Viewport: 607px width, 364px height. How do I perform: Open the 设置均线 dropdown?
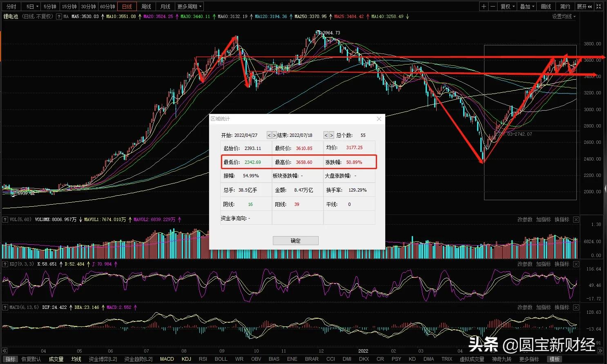(564, 17)
